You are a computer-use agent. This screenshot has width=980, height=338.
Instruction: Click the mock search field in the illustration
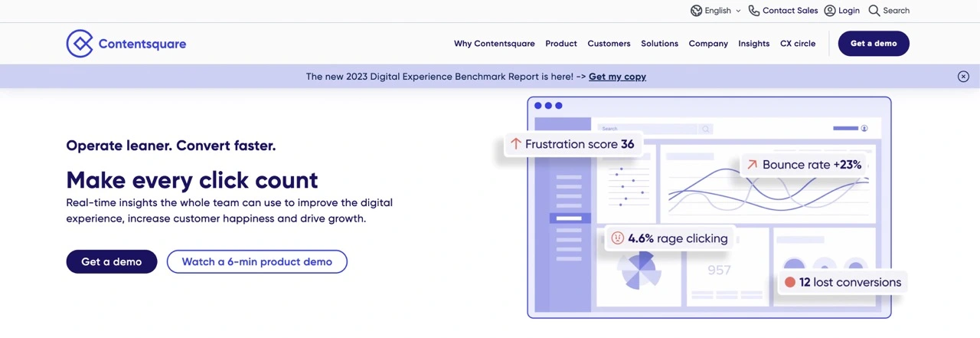[x=655, y=129]
